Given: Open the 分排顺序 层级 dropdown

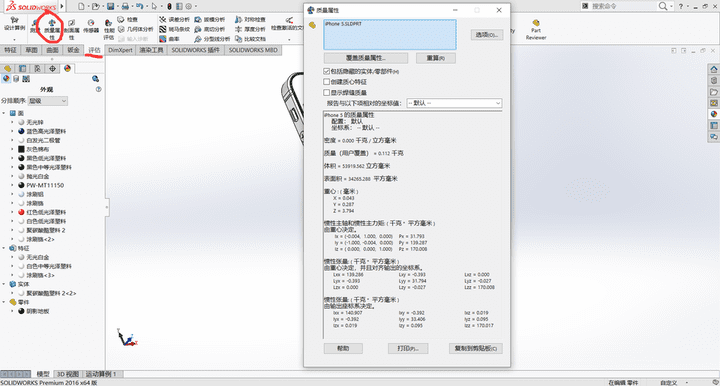Looking at the screenshot, I should click(x=48, y=101).
